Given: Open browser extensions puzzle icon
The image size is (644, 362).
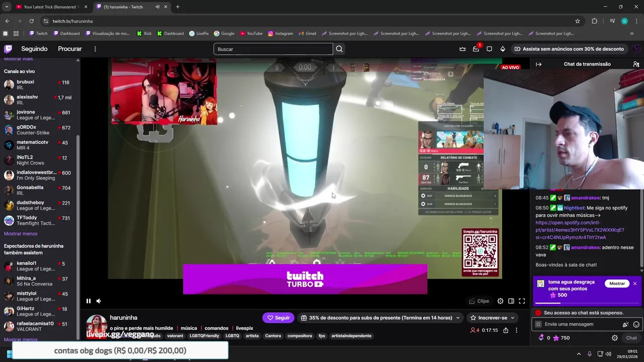Looking at the screenshot, I should click(594, 21).
